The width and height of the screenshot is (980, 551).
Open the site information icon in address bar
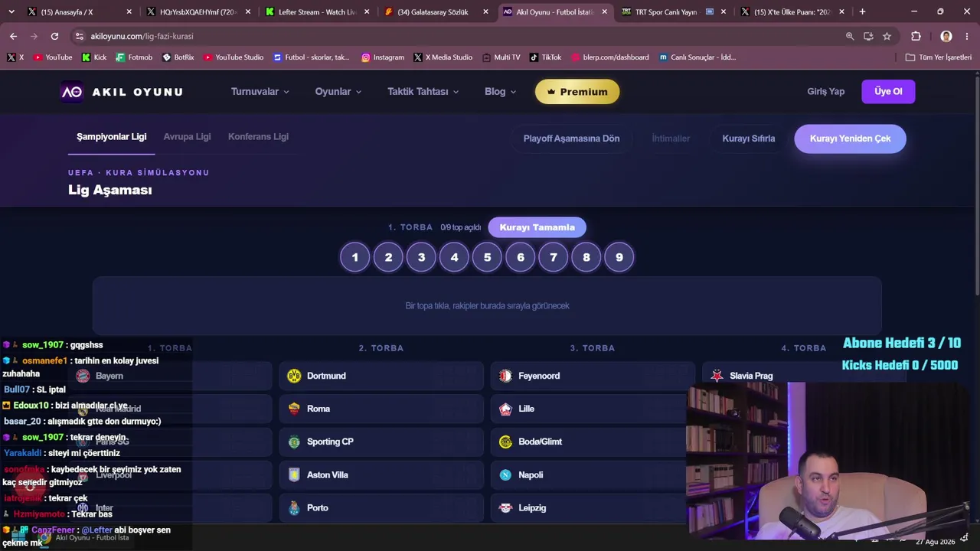(x=79, y=36)
